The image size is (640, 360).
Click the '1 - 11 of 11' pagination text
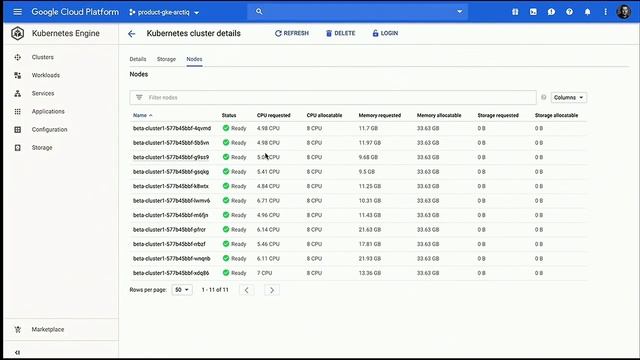coord(215,290)
